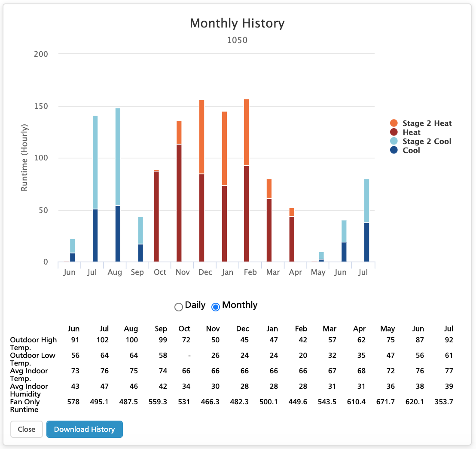Screen dimensions: 476x449
Task: Click the Outdoor High Temp. value 102
Action: [x=103, y=340]
